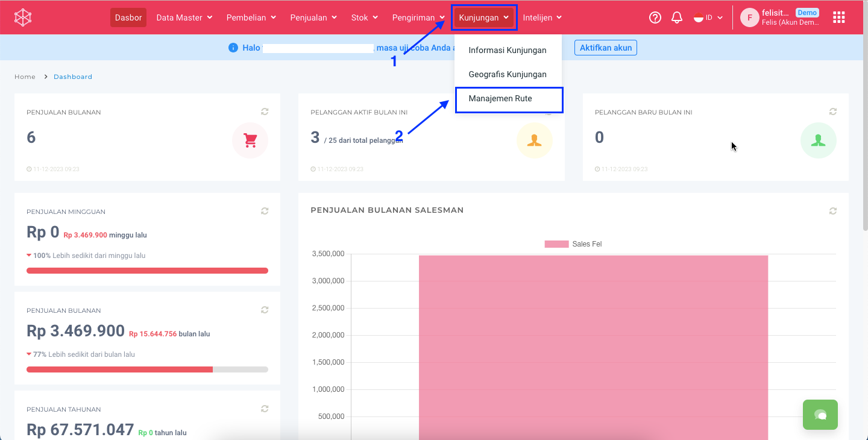Click the company logo in the header
868x440 pixels.
click(23, 17)
